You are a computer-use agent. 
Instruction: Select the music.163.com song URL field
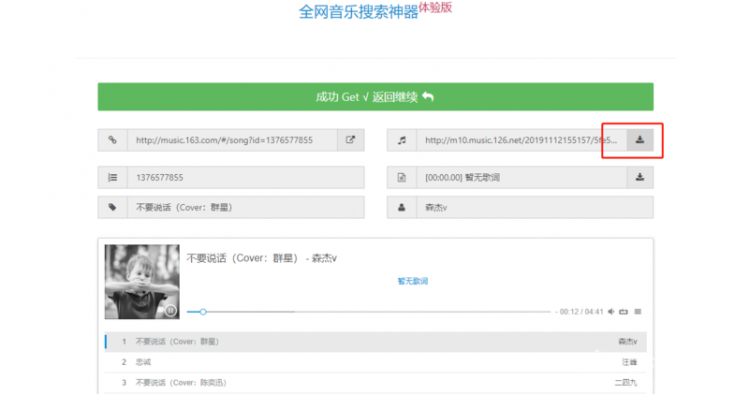pos(232,140)
